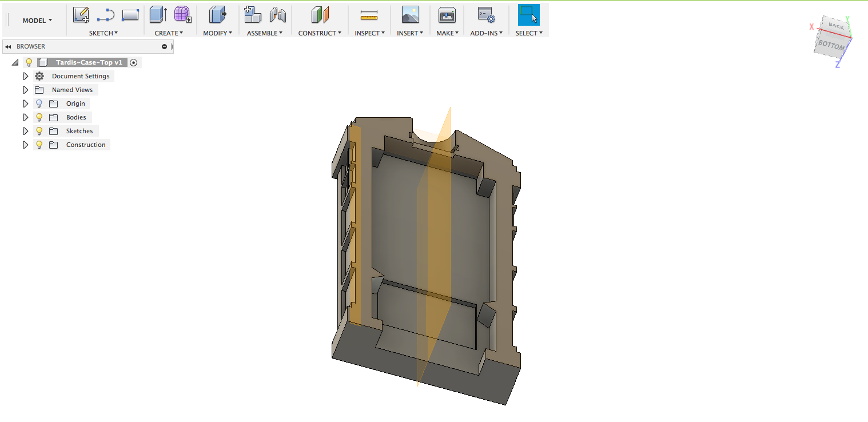Image resolution: width=868 pixels, height=422 pixels.
Task: Open the ASSEMBLE dropdown menu
Action: pos(264,33)
